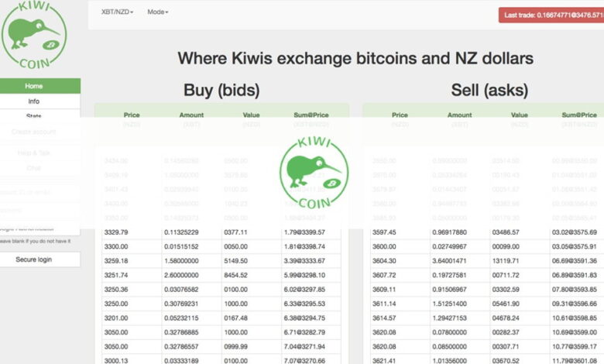Click the centered Kiwi Coin watermark logo
The image size is (604, 364).
click(314, 173)
